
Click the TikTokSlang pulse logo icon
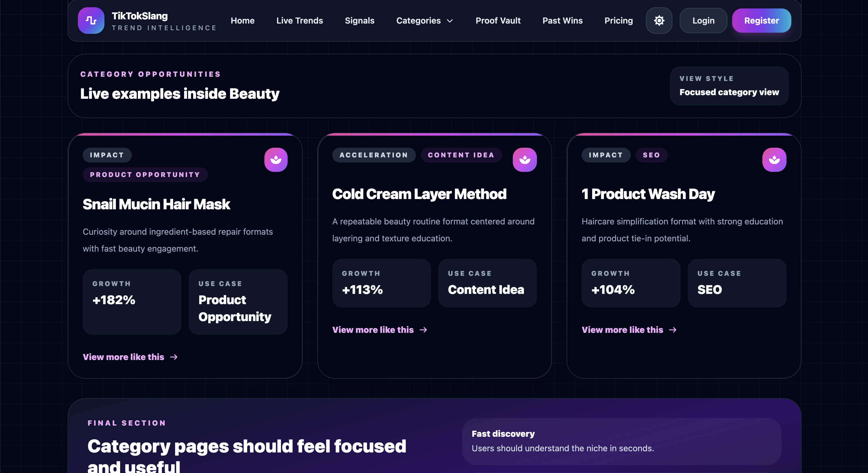91,21
